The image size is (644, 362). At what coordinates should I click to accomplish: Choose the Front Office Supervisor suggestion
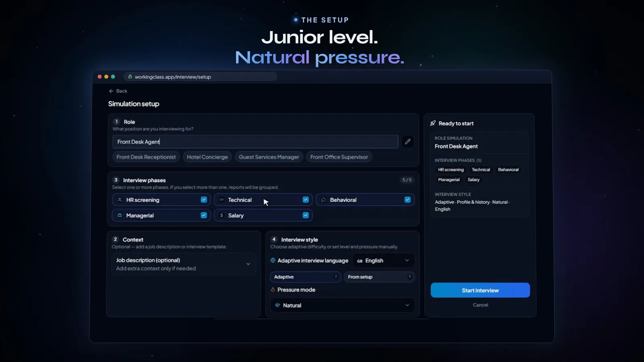coord(339,157)
